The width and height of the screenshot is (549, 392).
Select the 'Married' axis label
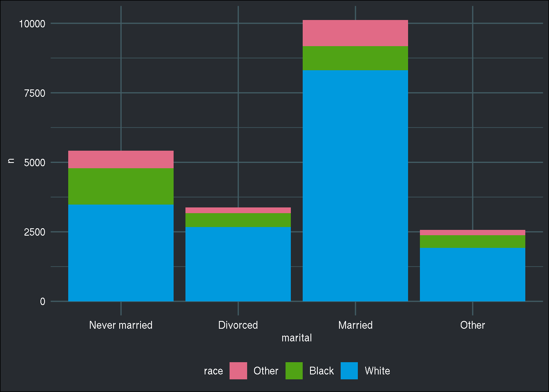tap(355, 325)
